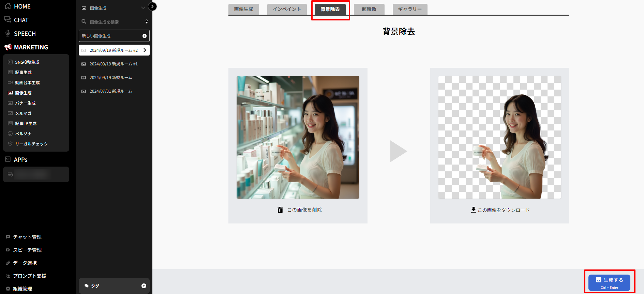Expand the 画像生成 dropdown at panel top
Image resolution: width=644 pixels, height=294 pixels.
143,8
